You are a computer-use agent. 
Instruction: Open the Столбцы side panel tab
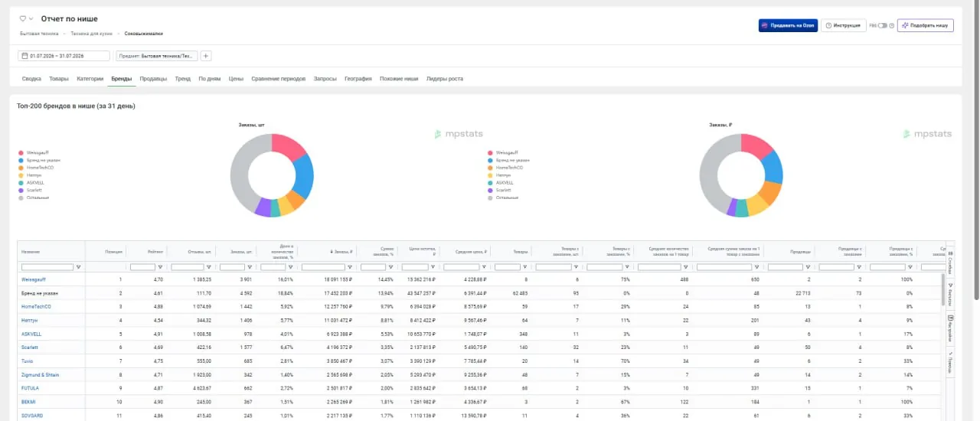[x=950, y=264]
